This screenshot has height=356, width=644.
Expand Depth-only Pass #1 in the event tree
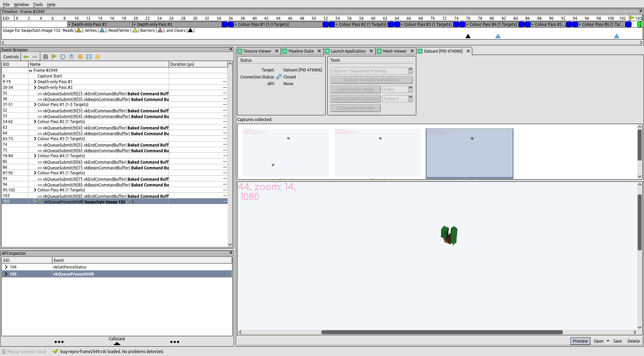(x=35, y=82)
